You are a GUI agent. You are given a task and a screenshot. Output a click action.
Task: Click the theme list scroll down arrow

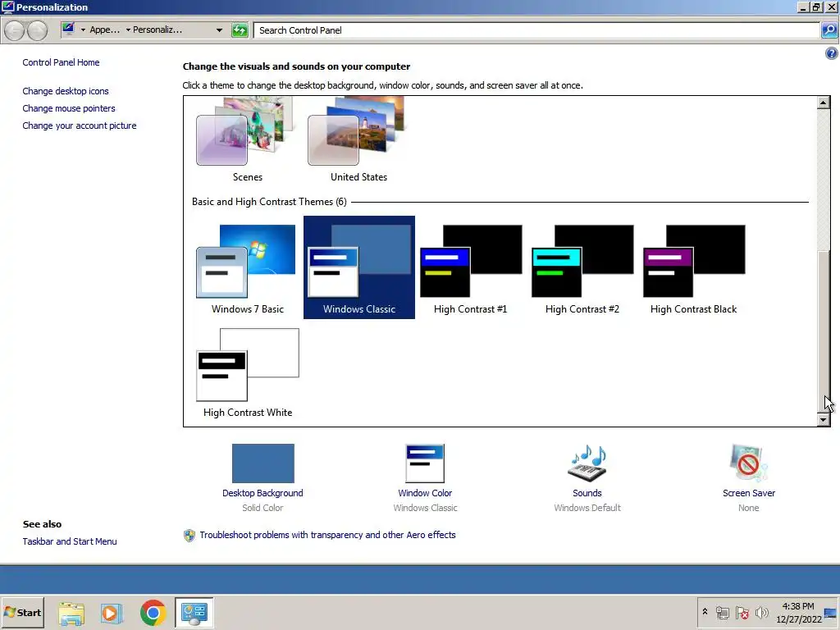point(824,420)
